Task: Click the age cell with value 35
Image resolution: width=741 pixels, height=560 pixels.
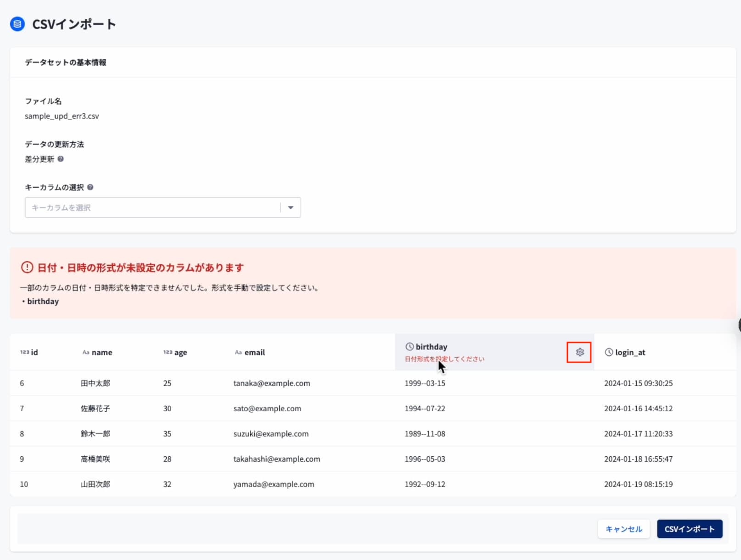Action: 167,434
